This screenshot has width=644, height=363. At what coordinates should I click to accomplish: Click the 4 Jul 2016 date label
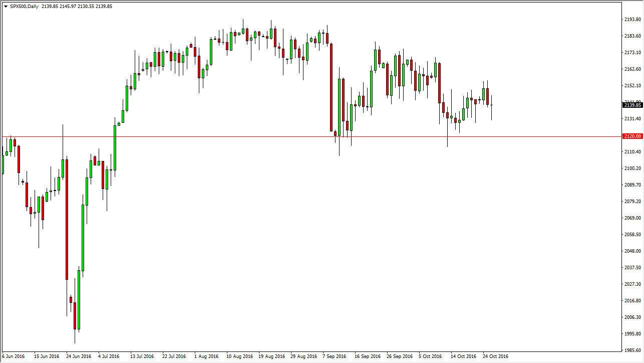tap(110, 356)
